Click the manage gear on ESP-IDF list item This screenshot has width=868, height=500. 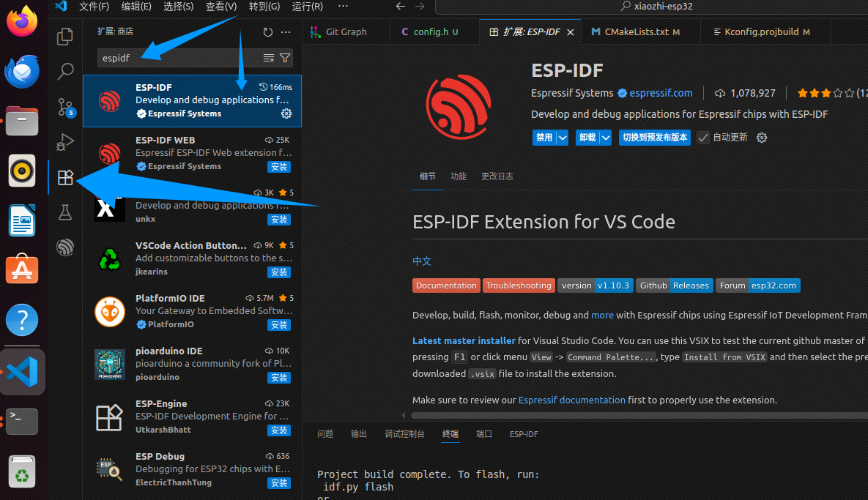point(286,113)
